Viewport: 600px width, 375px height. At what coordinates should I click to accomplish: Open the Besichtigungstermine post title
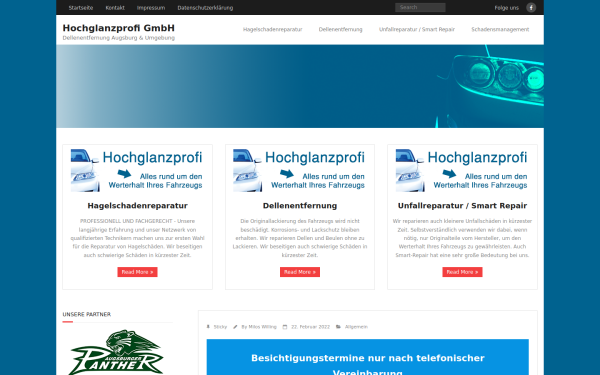[x=368, y=365]
